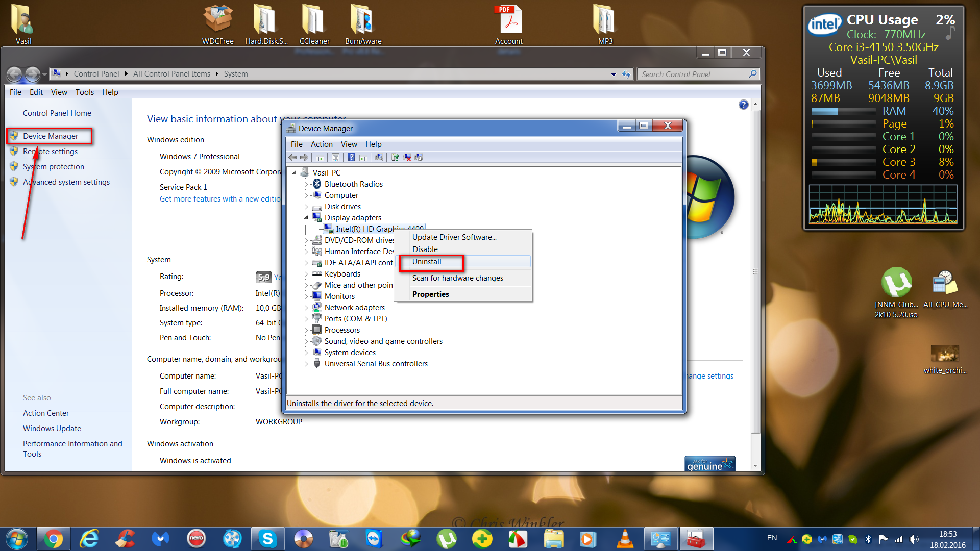This screenshot has width=980, height=551.
Task: Open the Action menu in Device Manager
Action: [x=321, y=144]
